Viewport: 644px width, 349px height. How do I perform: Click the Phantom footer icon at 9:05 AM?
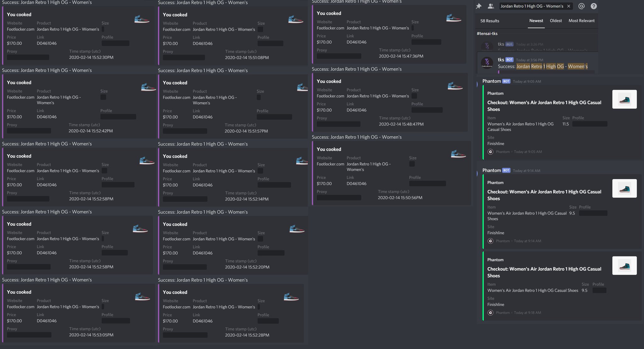click(x=490, y=152)
